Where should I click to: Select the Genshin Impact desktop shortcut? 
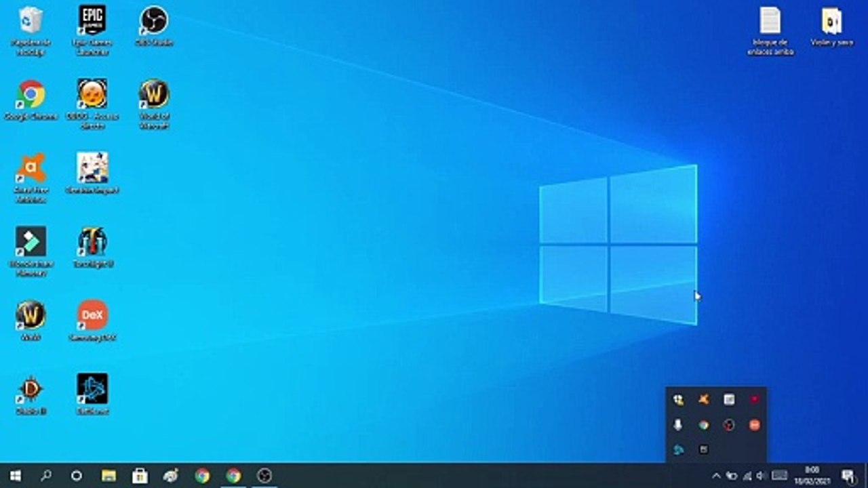pos(92,174)
